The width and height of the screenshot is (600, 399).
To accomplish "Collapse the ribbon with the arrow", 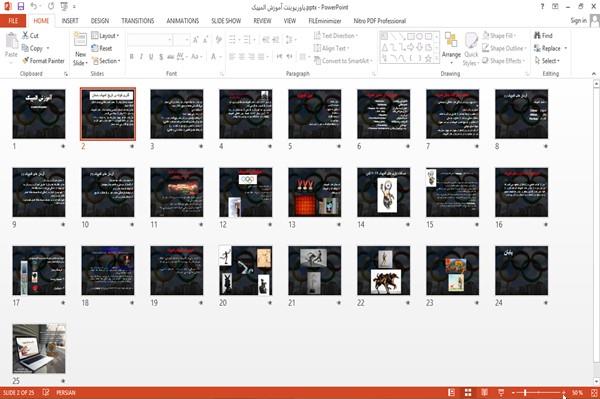I will pyautogui.click(x=593, y=73).
